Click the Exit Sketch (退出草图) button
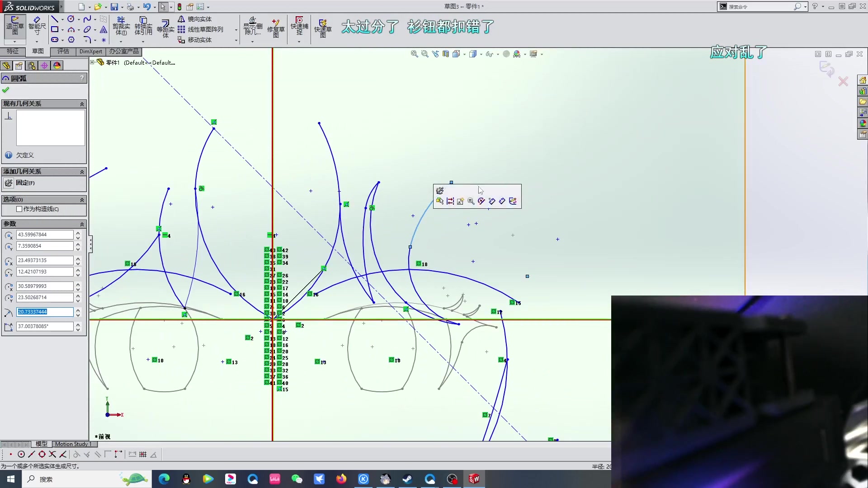868x488 pixels. (x=14, y=26)
